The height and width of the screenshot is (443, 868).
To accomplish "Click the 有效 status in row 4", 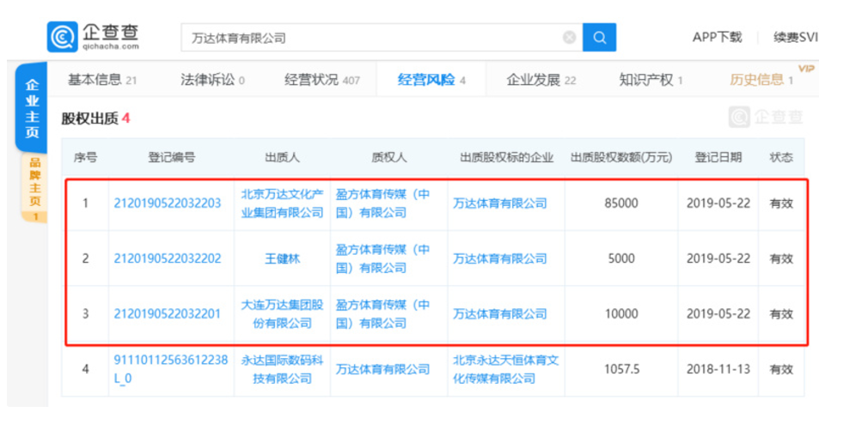I will tap(781, 369).
